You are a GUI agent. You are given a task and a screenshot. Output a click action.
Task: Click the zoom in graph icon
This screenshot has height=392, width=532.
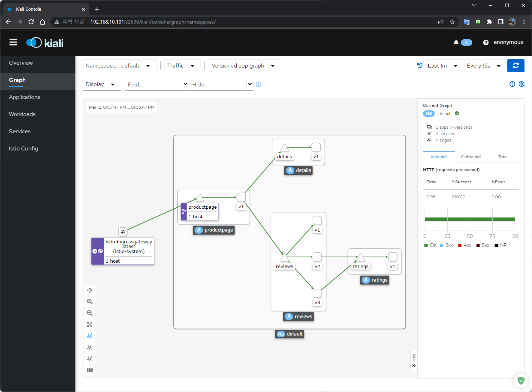(90, 302)
